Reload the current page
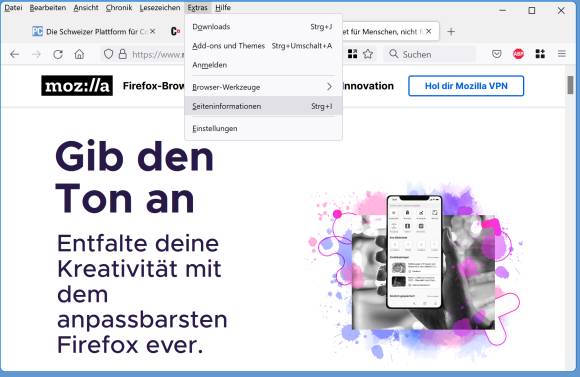The width and height of the screenshot is (580, 377). [58, 54]
